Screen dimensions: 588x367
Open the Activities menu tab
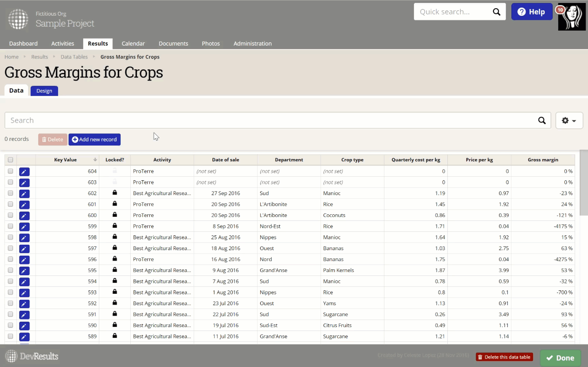62,44
